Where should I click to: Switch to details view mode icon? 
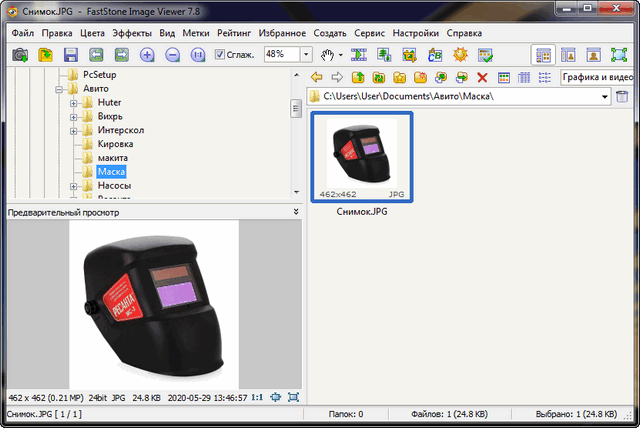tap(524, 77)
